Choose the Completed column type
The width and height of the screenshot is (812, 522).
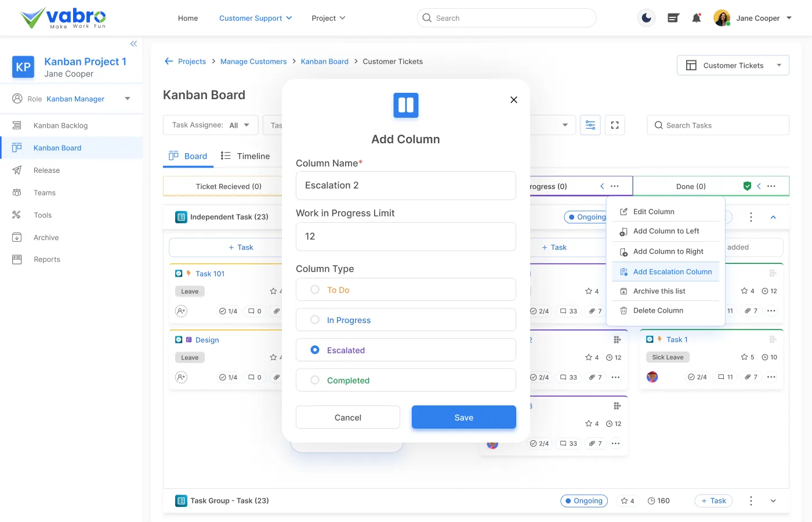[x=315, y=380]
